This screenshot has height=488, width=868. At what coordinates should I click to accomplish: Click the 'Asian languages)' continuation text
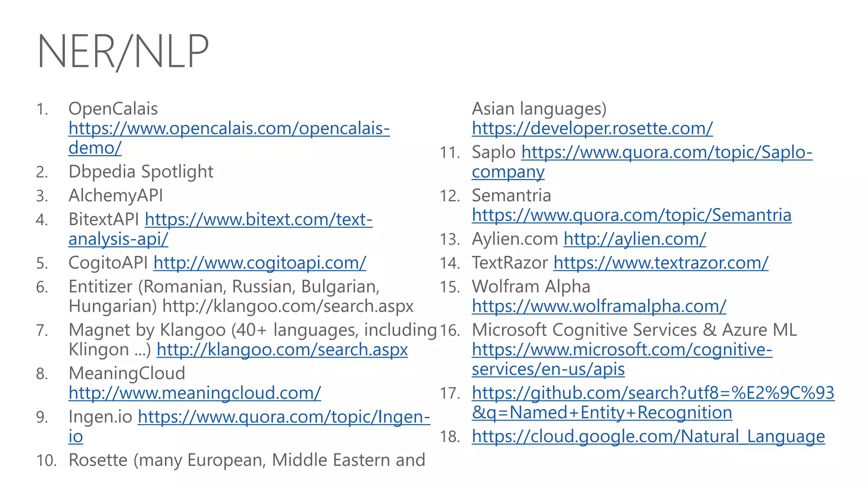tap(540, 109)
